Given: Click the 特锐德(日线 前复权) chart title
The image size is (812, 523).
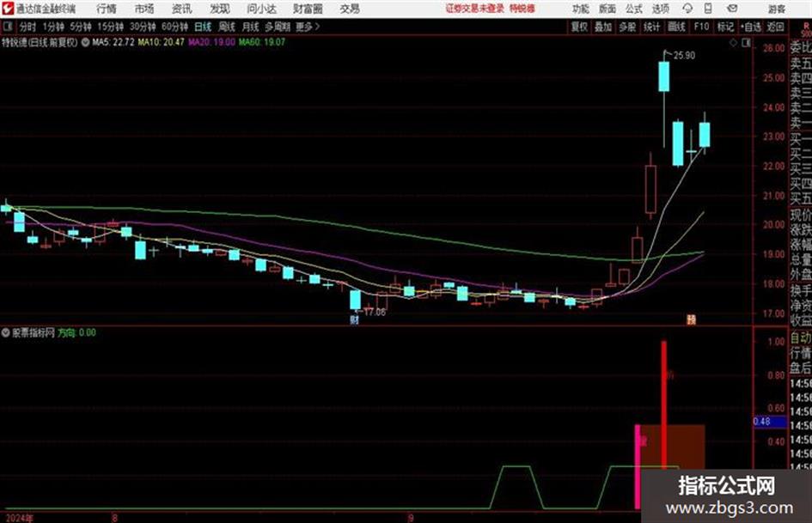Looking at the screenshot, I should (40, 42).
